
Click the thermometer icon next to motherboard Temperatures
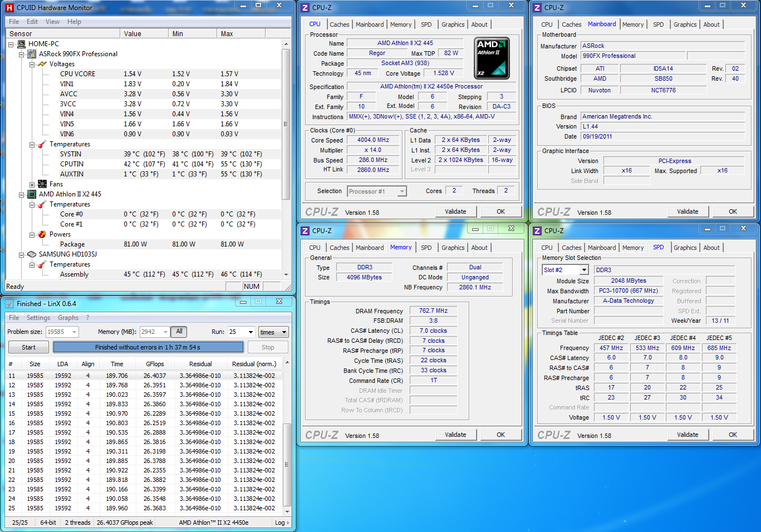coord(42,144)
